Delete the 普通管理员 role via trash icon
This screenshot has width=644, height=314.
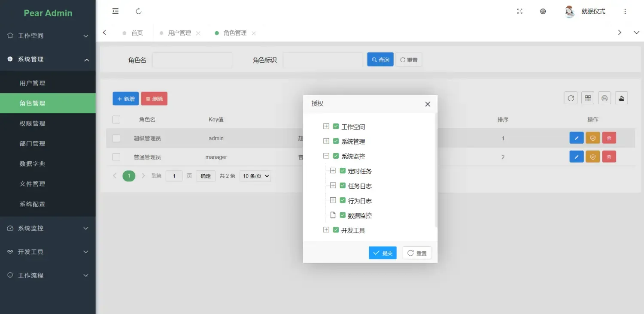(x=609, y=157)
